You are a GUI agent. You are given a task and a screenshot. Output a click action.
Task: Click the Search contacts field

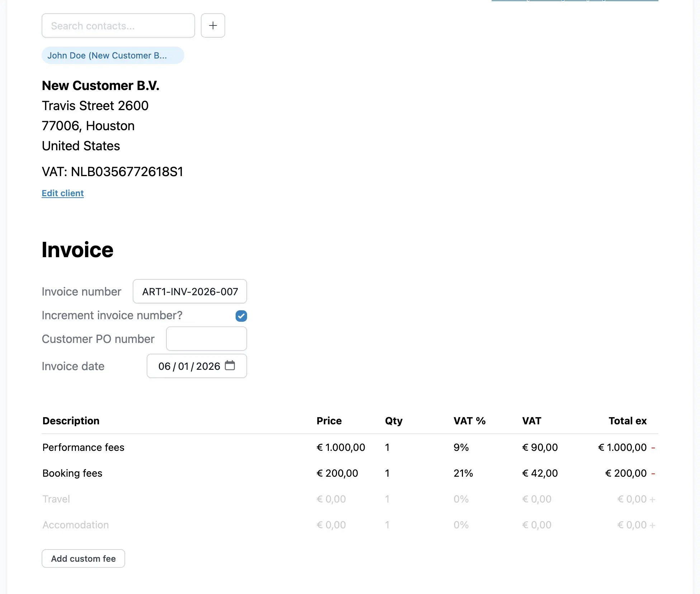click(x=118, y=25)
